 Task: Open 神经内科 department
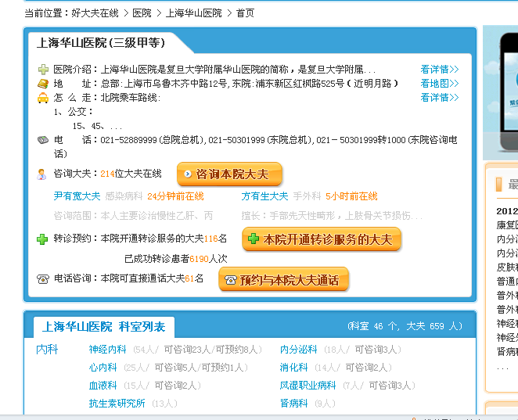coord(108,350)
